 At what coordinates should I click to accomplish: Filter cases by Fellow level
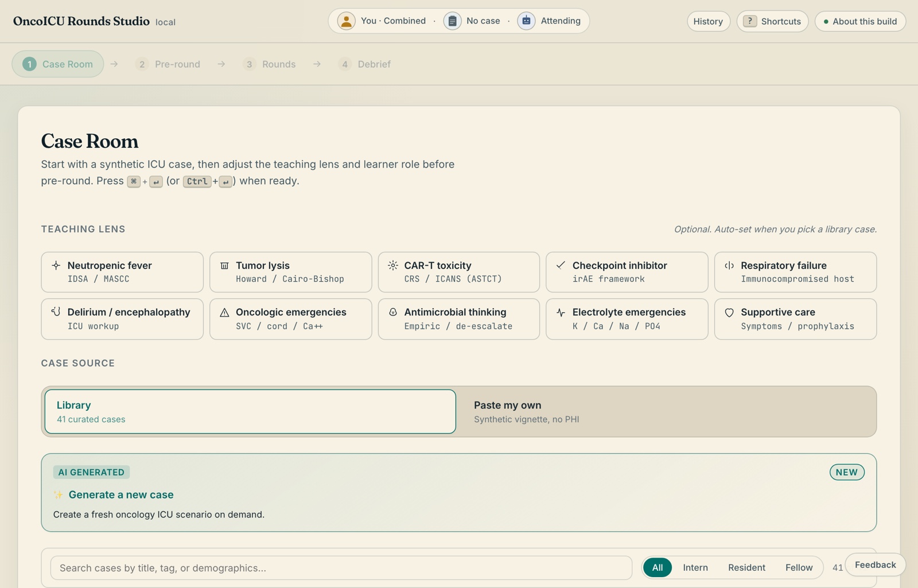[799, 567]
